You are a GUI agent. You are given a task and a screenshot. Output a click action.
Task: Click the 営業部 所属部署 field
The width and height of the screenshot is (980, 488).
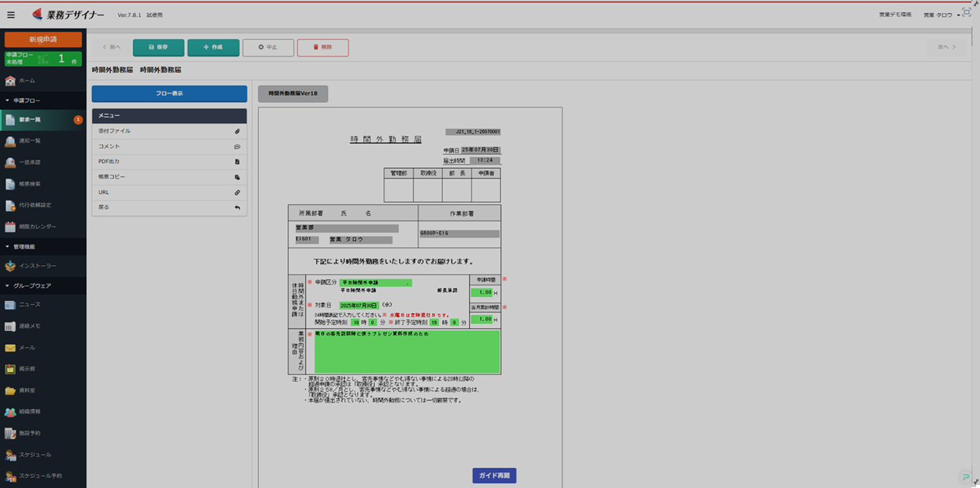[x=346, y=229]
